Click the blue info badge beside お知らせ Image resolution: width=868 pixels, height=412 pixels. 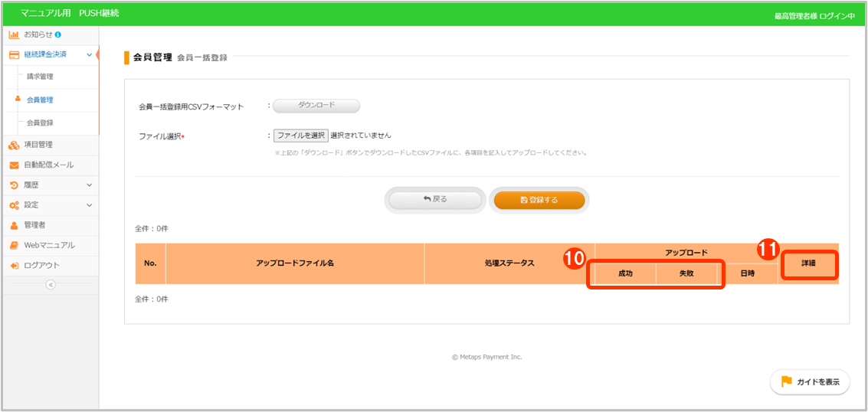point(58,34)
